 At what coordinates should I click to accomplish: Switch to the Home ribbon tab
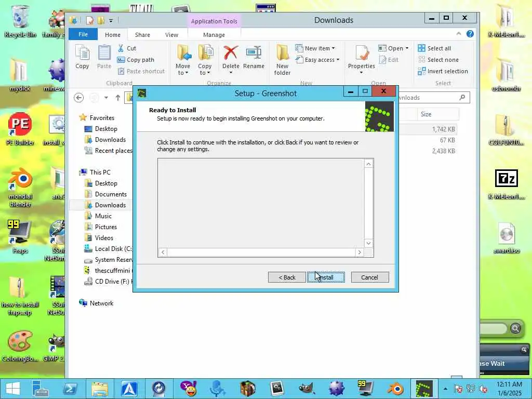point(113,35)
